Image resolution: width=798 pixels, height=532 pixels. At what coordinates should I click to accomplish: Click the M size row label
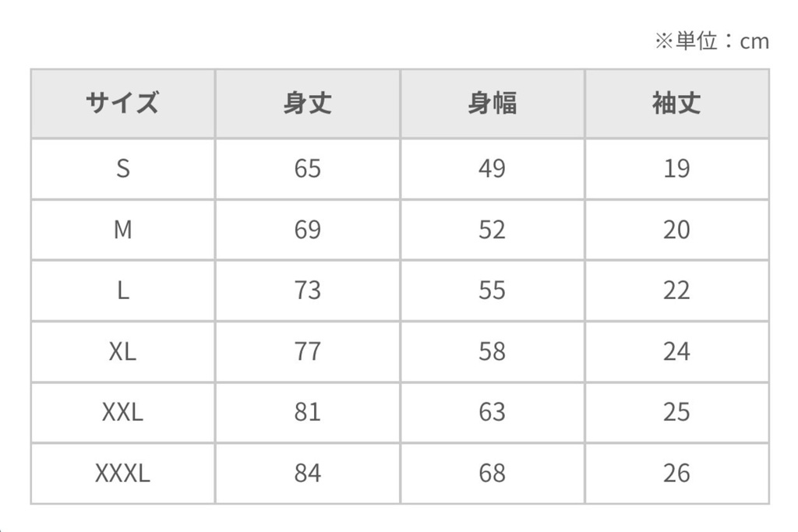pyautogui.click(x=122, y=230)
